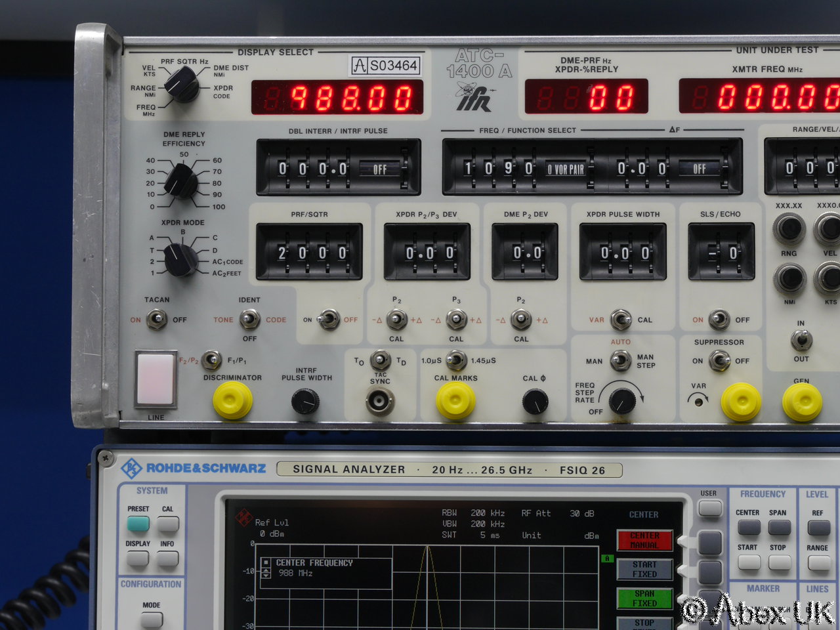This screenshot has width=840, height=630.
Task: Select the red CENTER MANUAL softkey
Action: point(644,540)
